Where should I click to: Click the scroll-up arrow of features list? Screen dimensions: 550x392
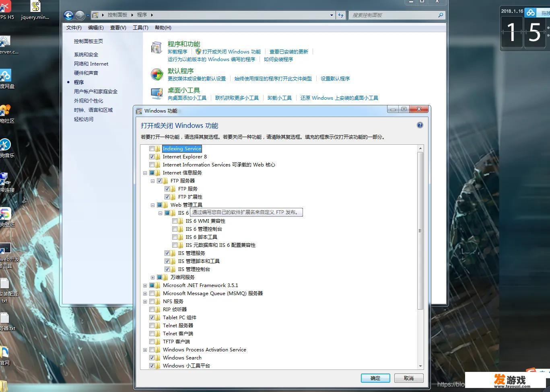click(x=420, y=148)
